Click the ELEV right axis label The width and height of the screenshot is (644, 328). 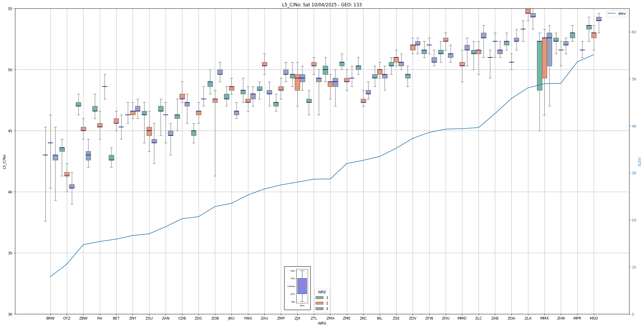tap(640, 162)
